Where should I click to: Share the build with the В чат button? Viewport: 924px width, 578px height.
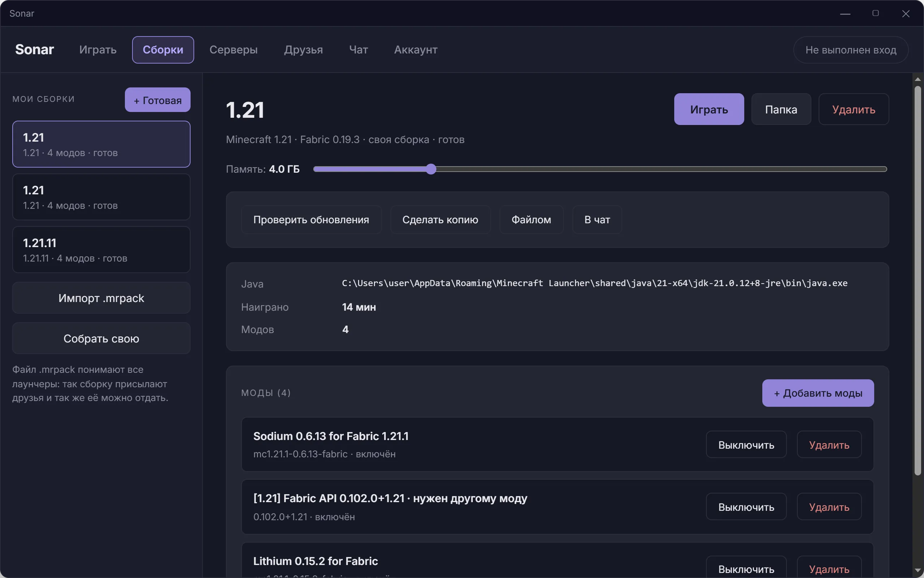[x=597, y=220]
